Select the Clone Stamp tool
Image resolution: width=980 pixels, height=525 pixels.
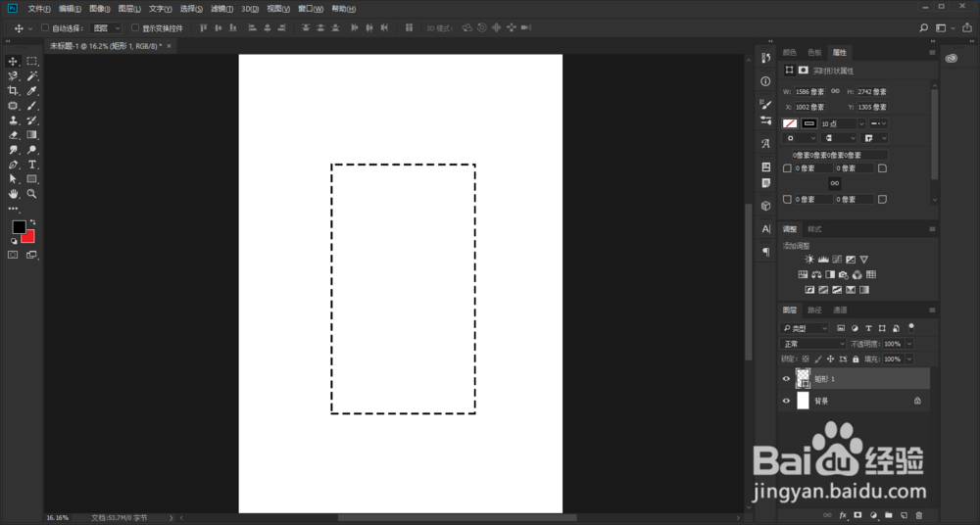click(13, 120)
